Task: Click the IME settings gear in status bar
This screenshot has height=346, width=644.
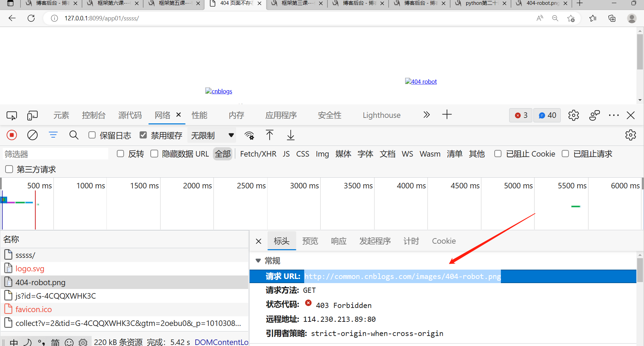Action: tap(83, 342)
